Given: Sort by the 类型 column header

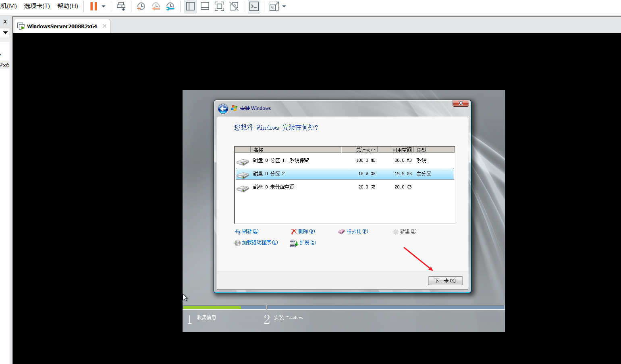Looking at the screenshot, I should point(434,150).
